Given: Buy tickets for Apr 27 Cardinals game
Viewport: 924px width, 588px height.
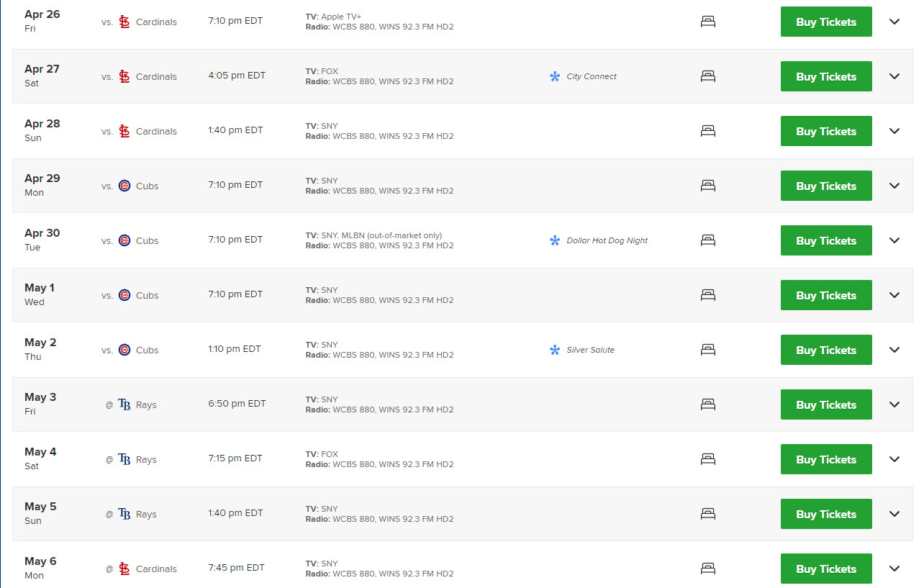Looking at the screenshot, I should [x=826, y=76].
